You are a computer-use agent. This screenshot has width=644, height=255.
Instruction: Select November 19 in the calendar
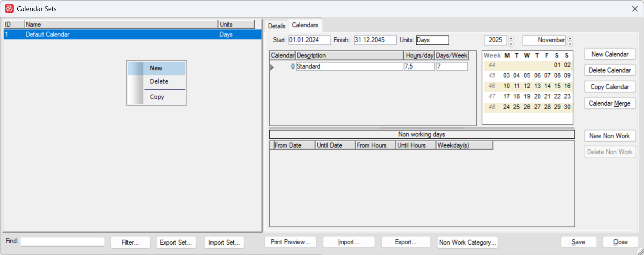[x=527, y=96]
